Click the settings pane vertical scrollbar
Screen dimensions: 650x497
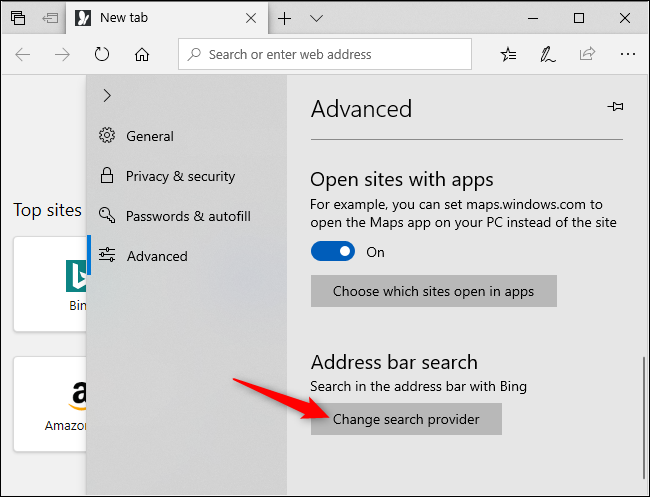pos(644,417)
